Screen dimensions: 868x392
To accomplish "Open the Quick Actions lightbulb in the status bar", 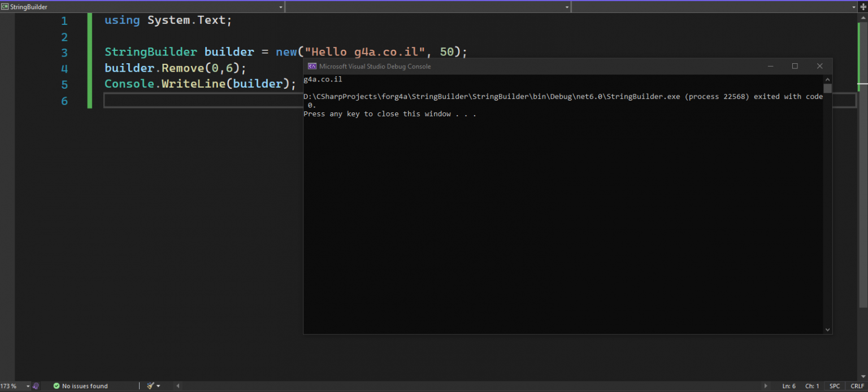I will [x=35, y=386].
